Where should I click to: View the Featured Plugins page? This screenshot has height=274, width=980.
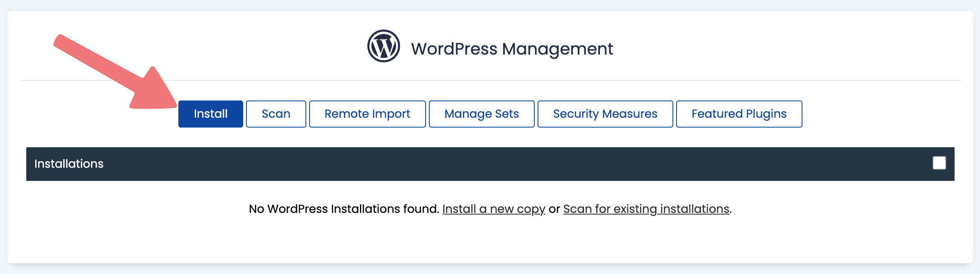pyautogui.click(x=739, y=114)
